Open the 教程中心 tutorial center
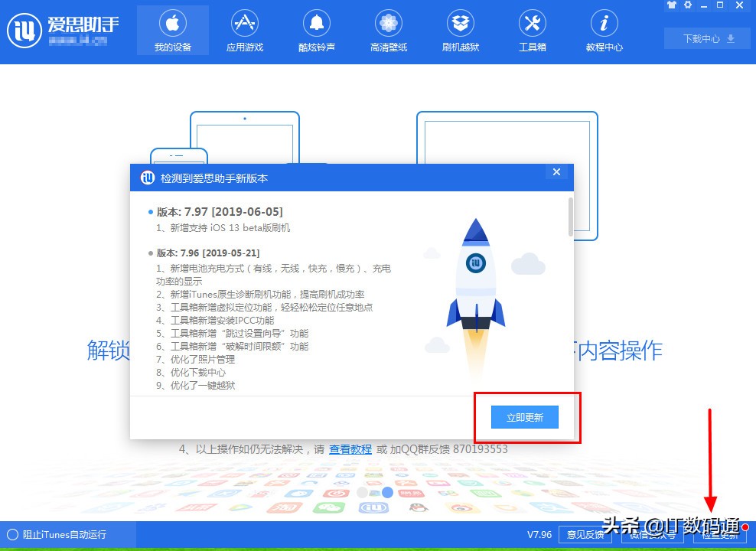The image size is (756, 551). tap(604, 31)
